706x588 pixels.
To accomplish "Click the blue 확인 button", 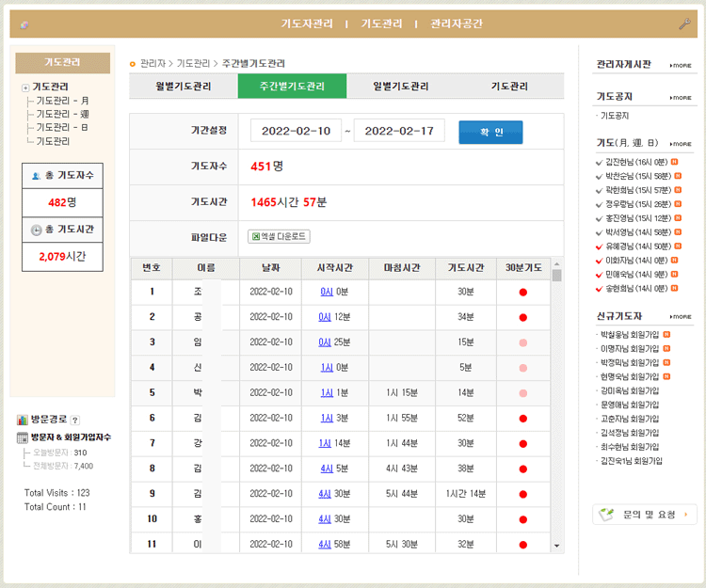I will [490, 133].
